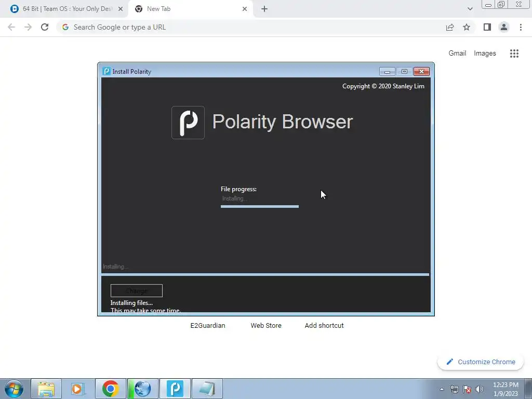Click Polarity installer taskbar icon

click(x=175, y=389)
